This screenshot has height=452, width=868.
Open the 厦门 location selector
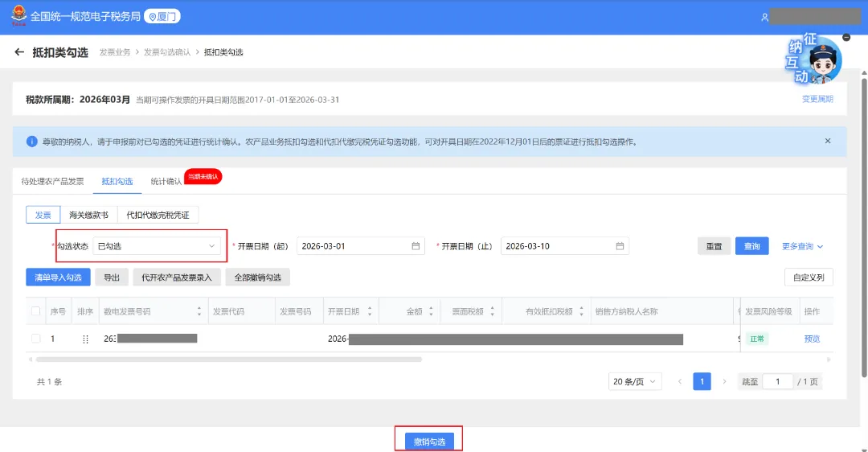coord(162,17)
